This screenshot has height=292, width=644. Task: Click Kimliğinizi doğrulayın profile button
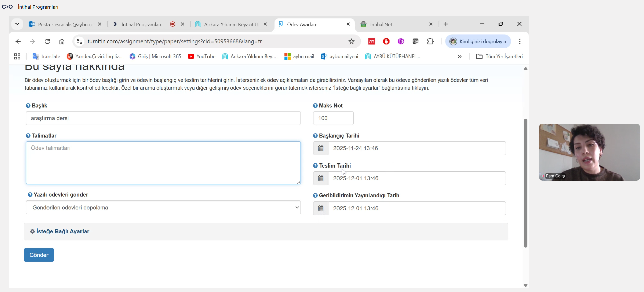point(478,41)
